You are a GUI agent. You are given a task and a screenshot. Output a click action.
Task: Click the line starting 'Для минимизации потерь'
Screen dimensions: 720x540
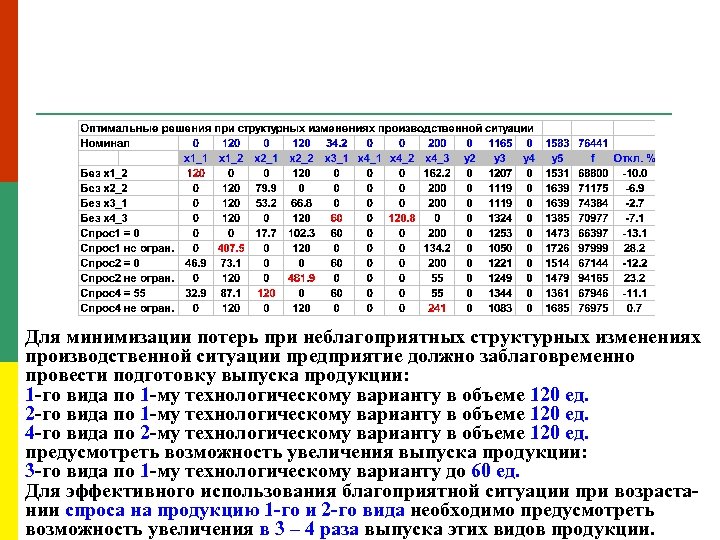363,338
